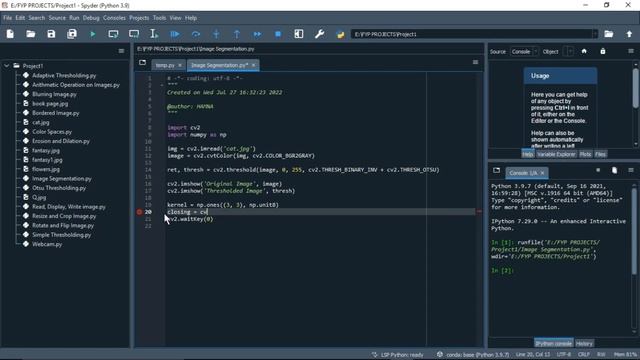Screen dimensions: 640x360
Task: Click the Save all files icon
Action: coord(72,34)
